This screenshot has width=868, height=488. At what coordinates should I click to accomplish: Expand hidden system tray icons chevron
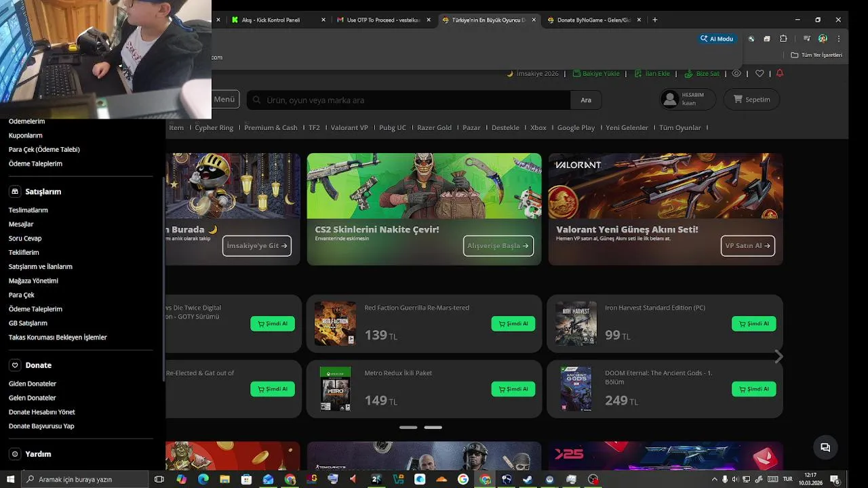[714, 479]
